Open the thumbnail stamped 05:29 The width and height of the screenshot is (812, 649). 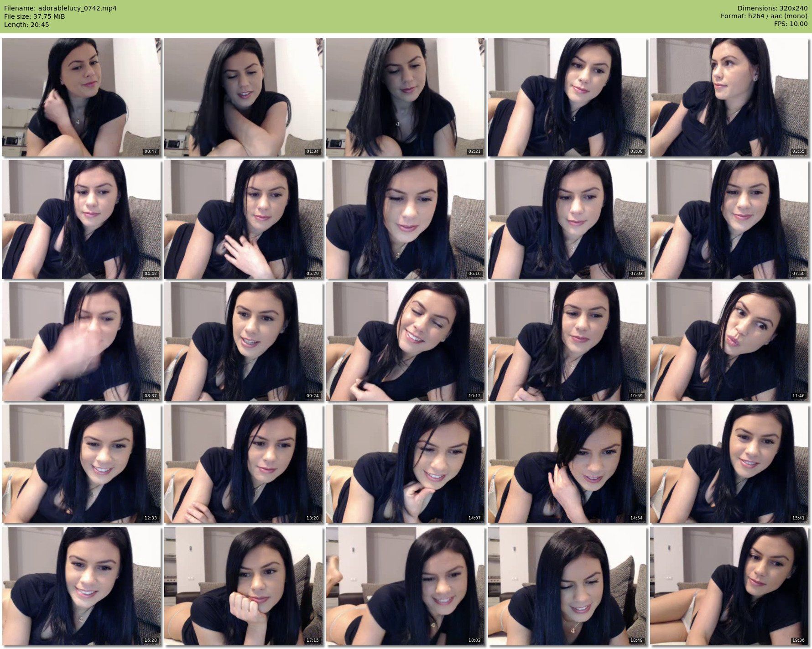[x=244, y=219]
